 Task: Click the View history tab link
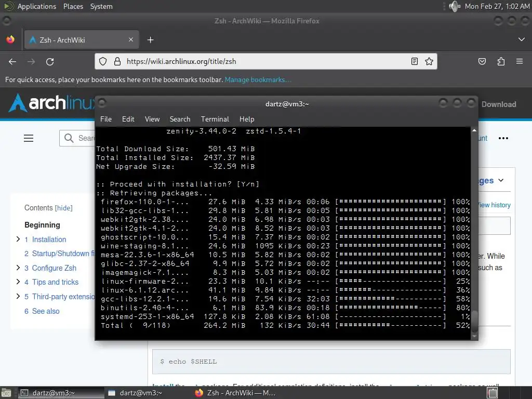click(495, 205)
